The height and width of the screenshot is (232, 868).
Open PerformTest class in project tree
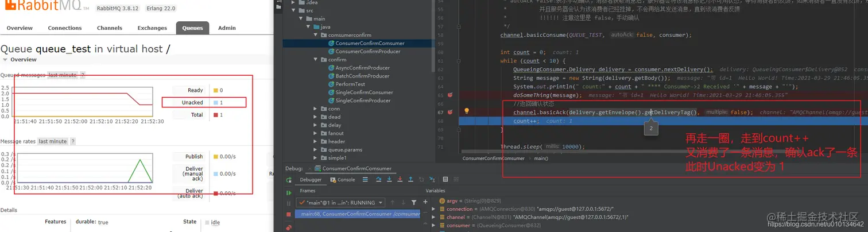[346, 84]
